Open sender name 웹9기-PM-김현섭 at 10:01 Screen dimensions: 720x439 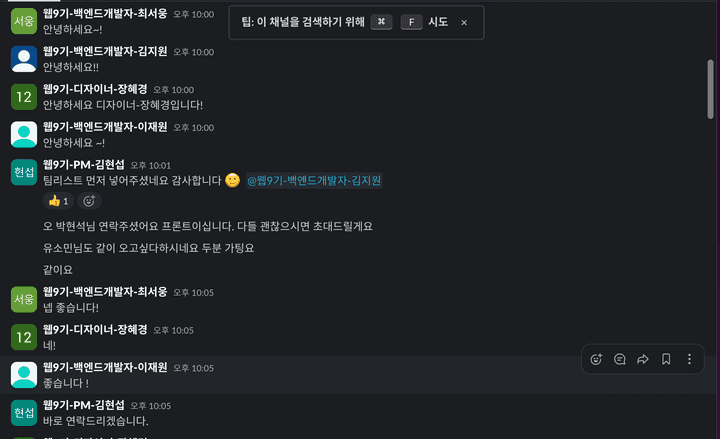[84, 164]
